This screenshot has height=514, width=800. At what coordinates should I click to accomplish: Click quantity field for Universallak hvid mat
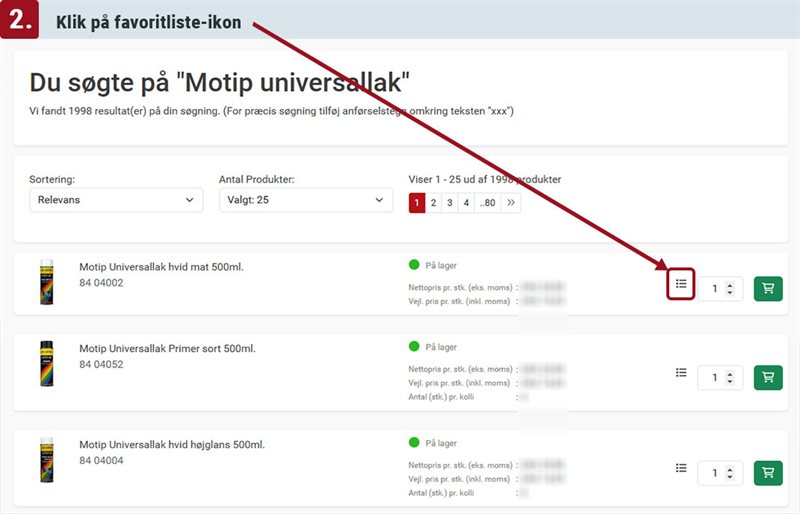point(715,289)
